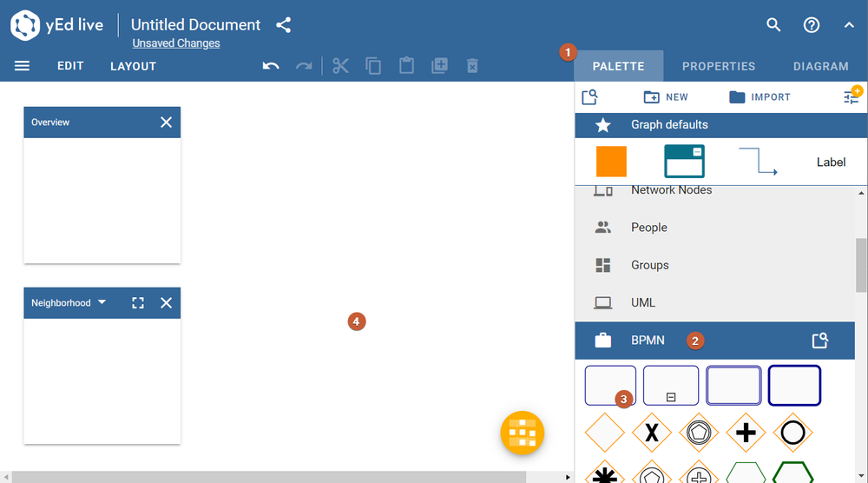Click the yEd live logo
The height and width of the screenshot is (483, 868).
[57, 25]
